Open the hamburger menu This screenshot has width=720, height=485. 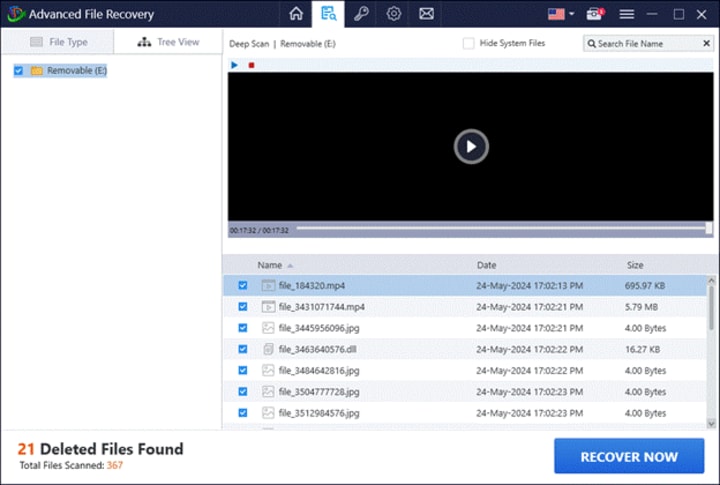point(626,14)
